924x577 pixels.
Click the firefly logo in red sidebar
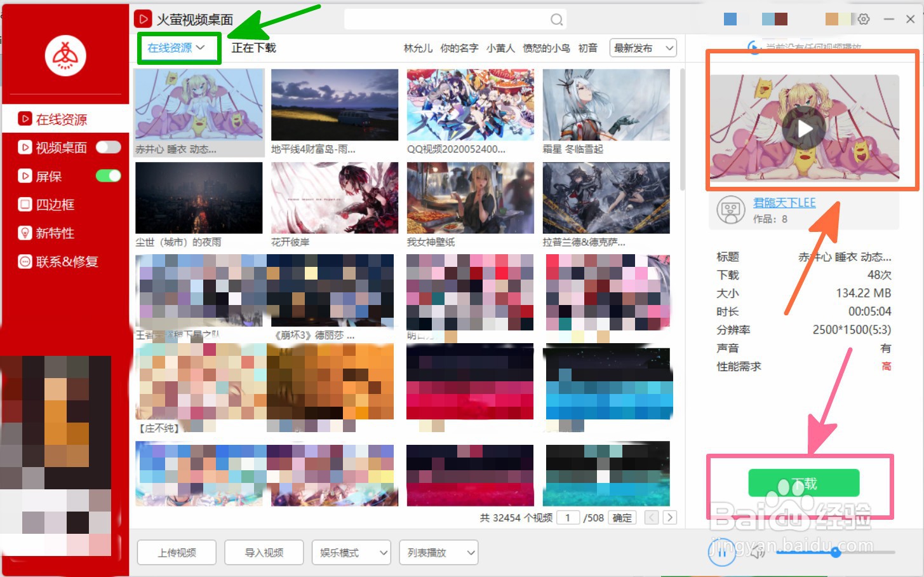point(65,55)
